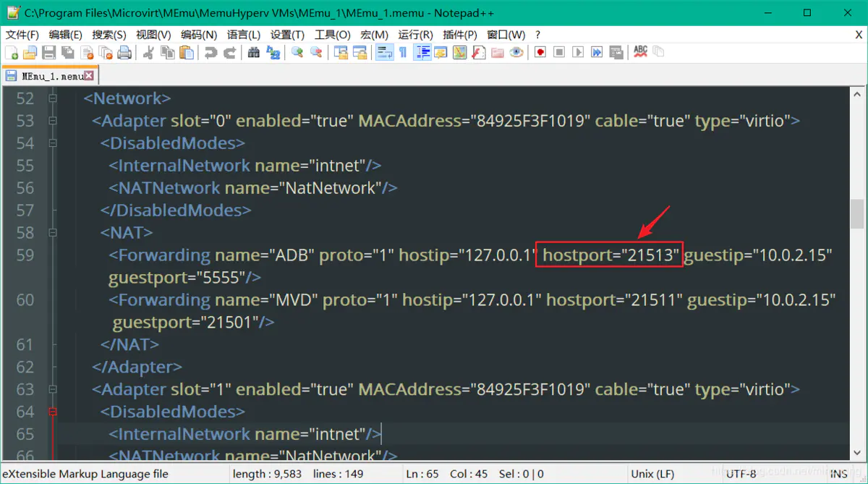The image size is (868, 484).
Task: Open the 编码(N) encoding menu
Action: point(199,34)
